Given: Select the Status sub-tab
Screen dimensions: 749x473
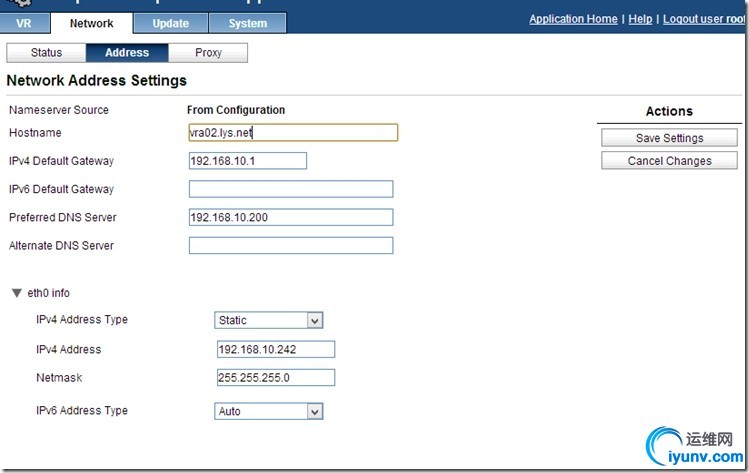Looking at the screenshot, I should pos(46,53).
